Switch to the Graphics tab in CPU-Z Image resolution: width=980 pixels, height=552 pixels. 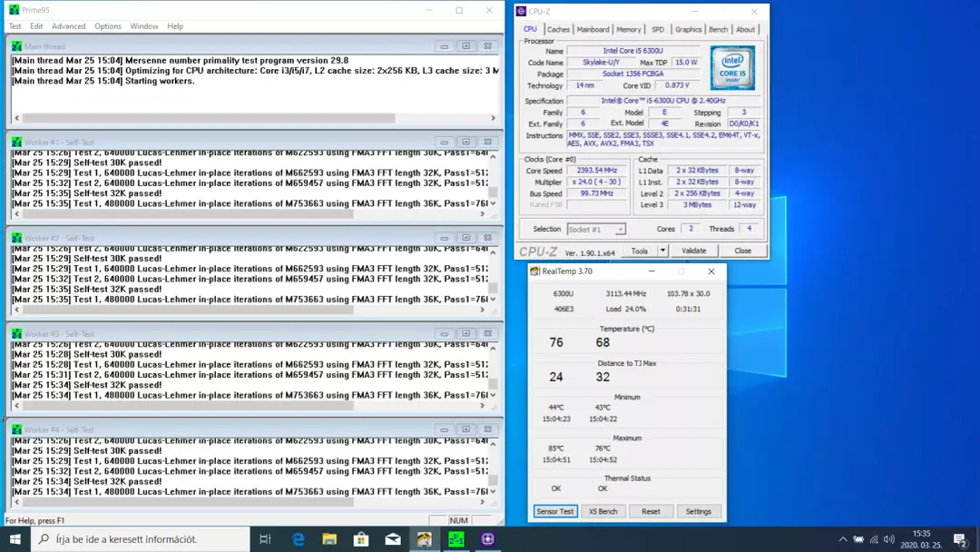[688, 29]
